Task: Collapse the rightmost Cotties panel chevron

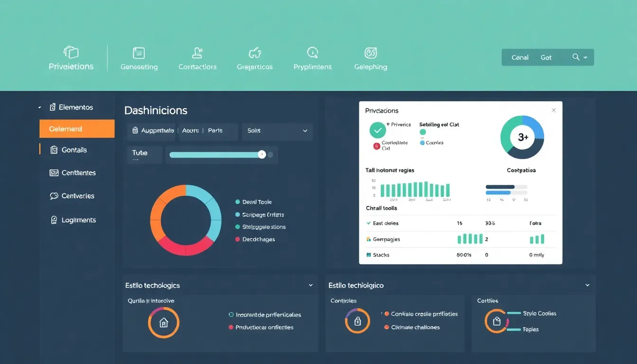Action: [587, 285]
